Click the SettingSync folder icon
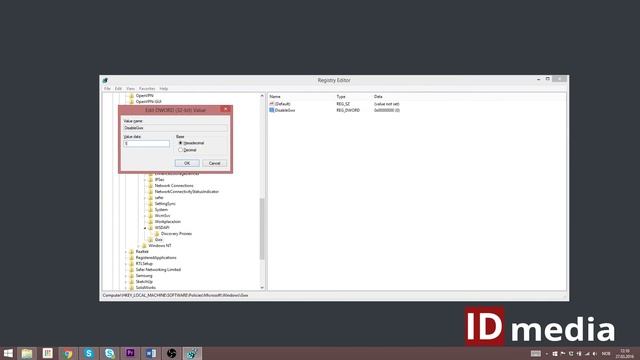The image size is (640, 360). point(151,204)
